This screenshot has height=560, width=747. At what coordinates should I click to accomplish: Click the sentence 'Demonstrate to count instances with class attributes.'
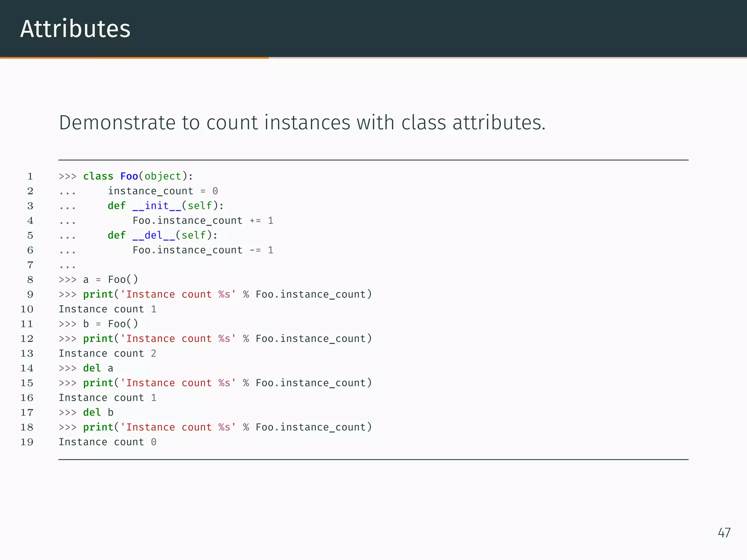(x=302, y=122)
